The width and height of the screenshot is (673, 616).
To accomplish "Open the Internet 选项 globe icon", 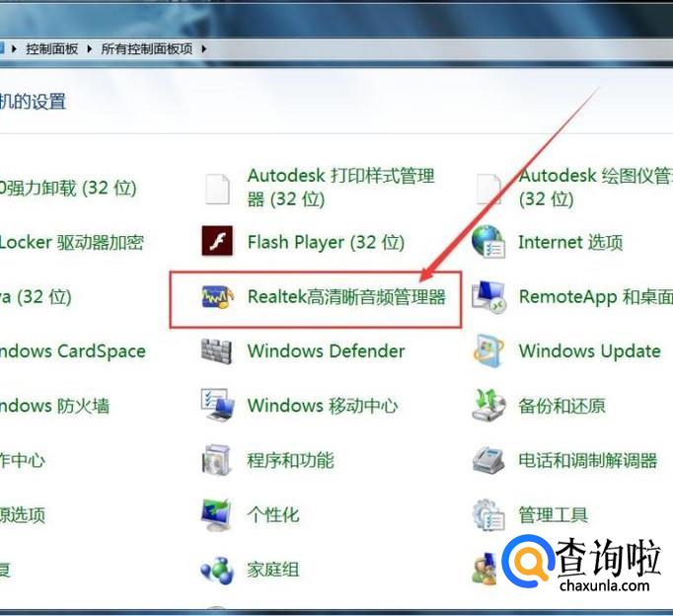I will (488, 241).
